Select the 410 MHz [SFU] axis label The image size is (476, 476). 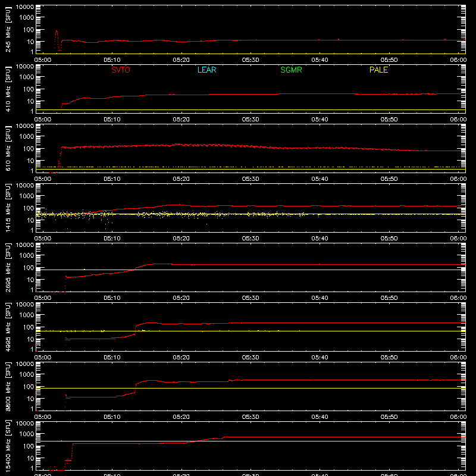point(8,89)
